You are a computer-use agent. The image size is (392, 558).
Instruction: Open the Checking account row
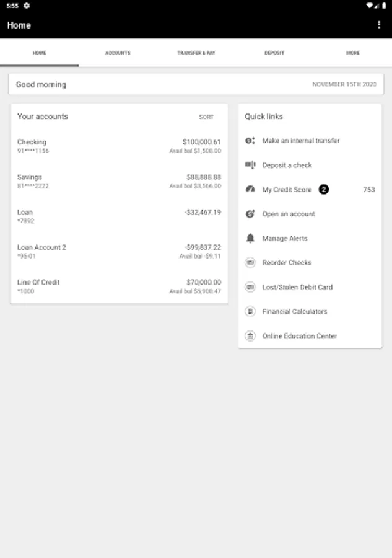pos(119,146)
